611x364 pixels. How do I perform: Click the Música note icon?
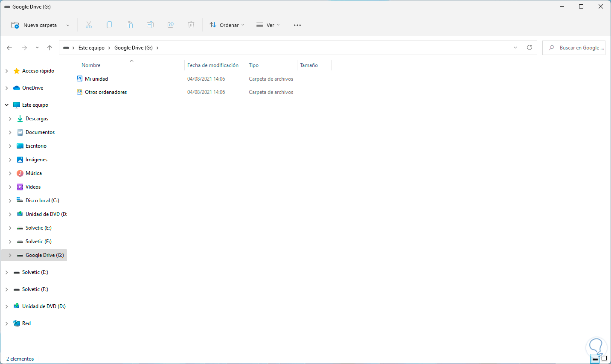[x=20, y=173]
